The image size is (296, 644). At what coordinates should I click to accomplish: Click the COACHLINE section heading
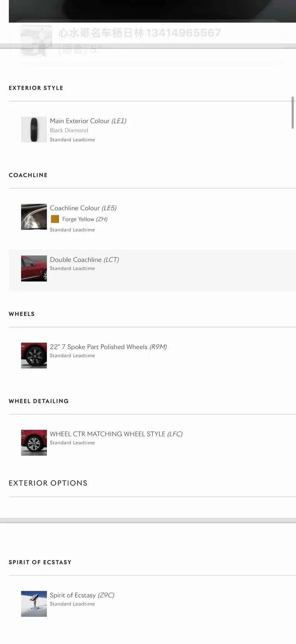click(x=28, y=175)
